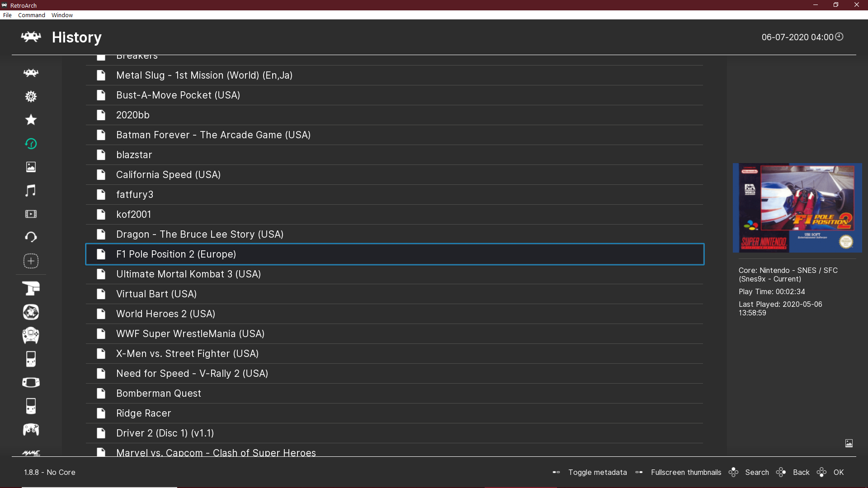Open the Videos film tab
Viewport: 868px width, 488px height.
click(31, 214)
